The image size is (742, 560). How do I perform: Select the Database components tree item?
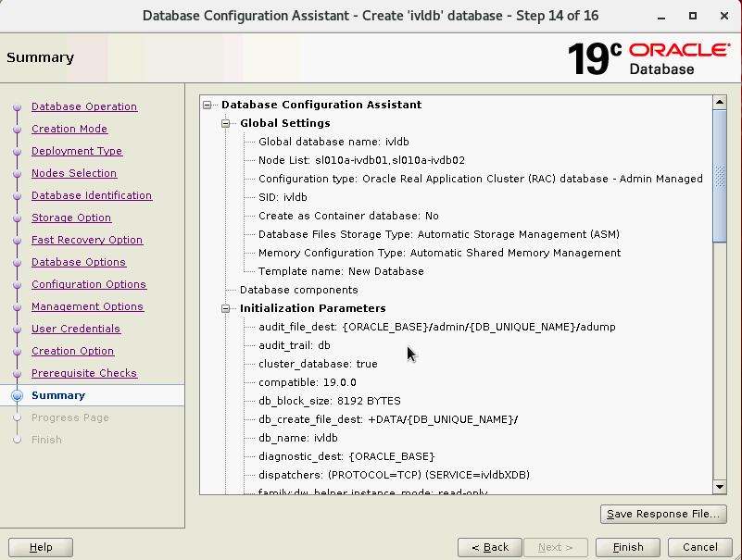(298, 290)
